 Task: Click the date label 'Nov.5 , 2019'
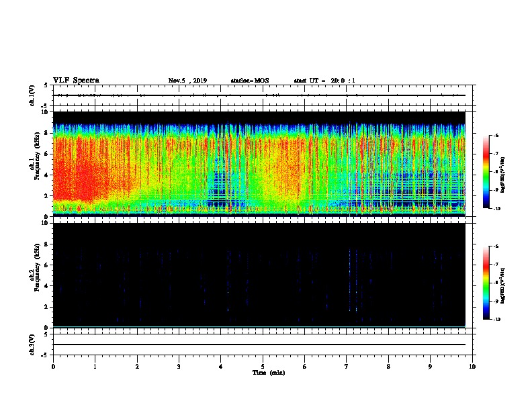(187, 81)
